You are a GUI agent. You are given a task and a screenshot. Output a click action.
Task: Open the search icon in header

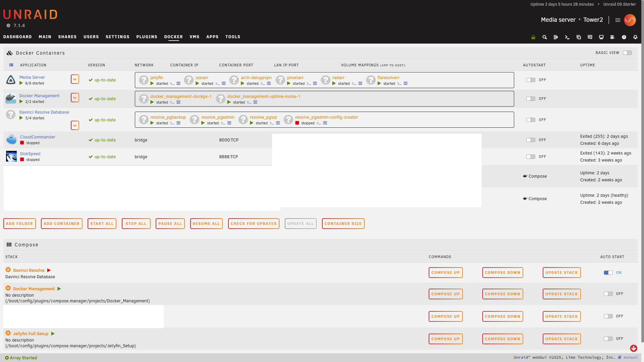coord(545,37)
